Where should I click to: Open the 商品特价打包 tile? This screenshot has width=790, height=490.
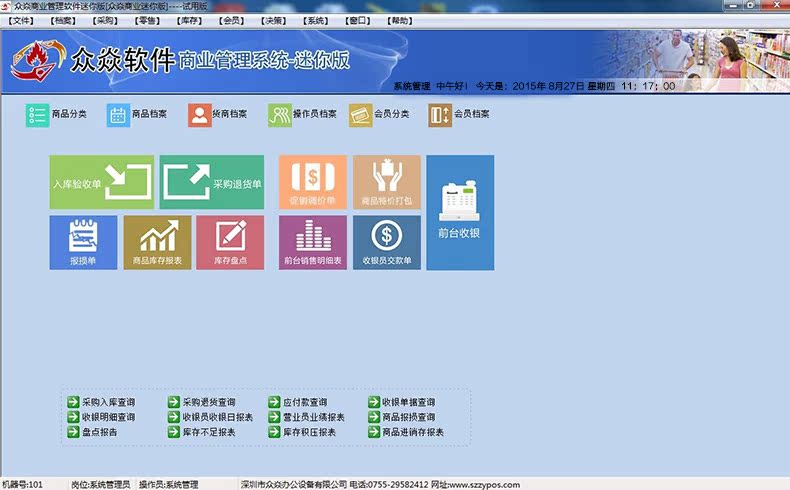click(x=387, y=182)
